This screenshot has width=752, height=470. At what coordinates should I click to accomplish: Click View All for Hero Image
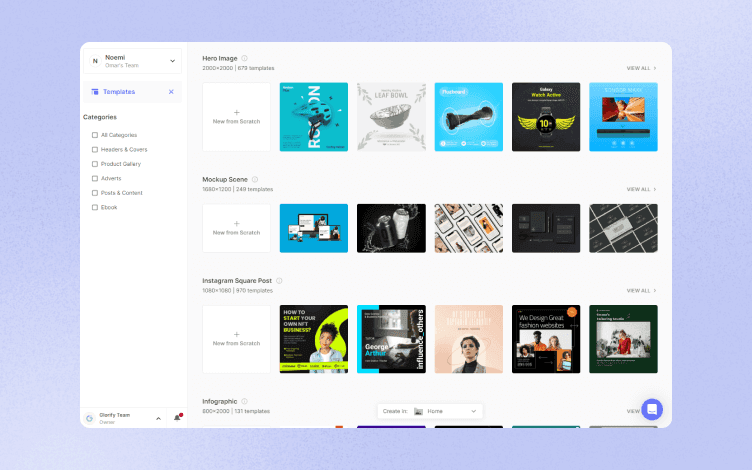point(641,68)
